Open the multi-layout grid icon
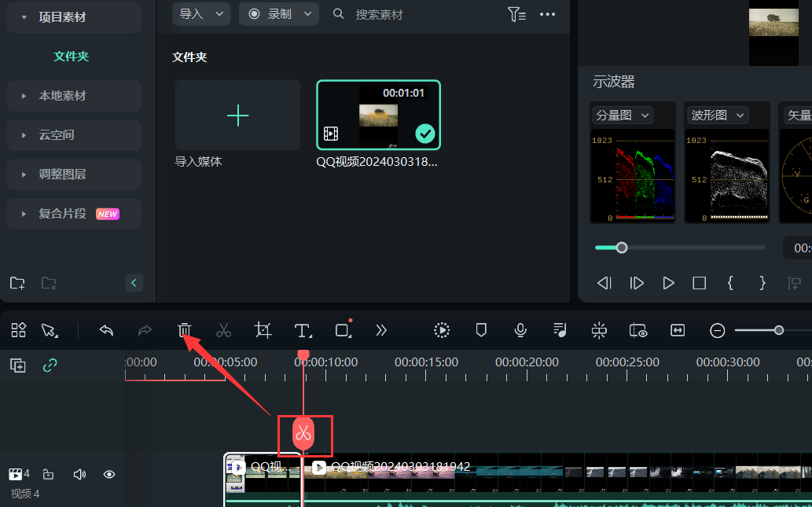Screen dimensions: 812x507 [x=19, y=330]
